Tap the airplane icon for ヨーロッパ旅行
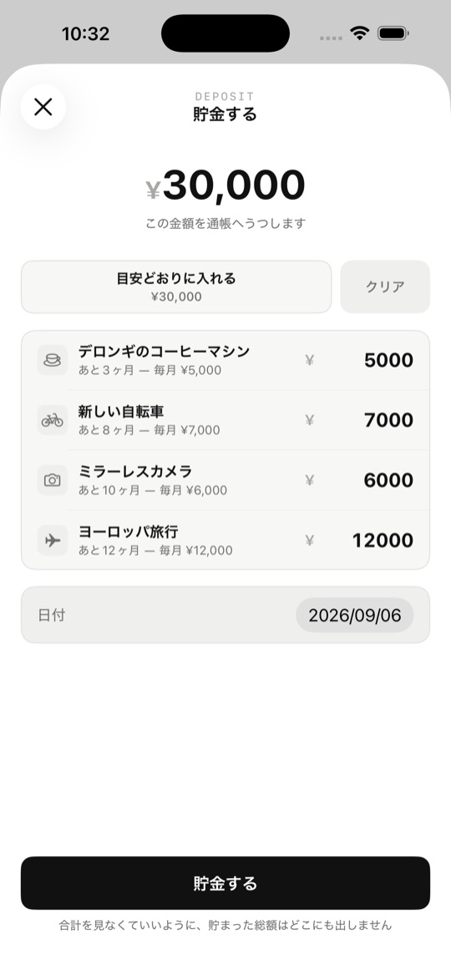Image resolution: width=451 pixels, height=980 pixels. [53, 540]
